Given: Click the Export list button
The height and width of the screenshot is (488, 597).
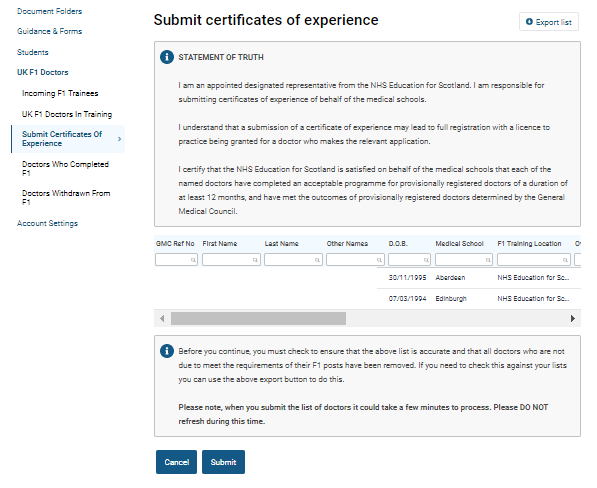Looking at the screenshot, I should click(x=549, y=22).
